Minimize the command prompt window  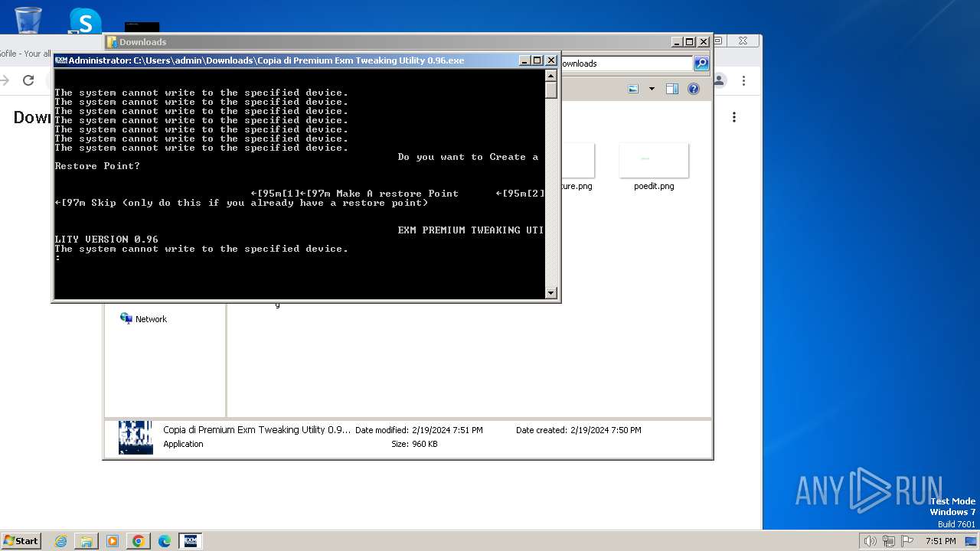[524, 60]
